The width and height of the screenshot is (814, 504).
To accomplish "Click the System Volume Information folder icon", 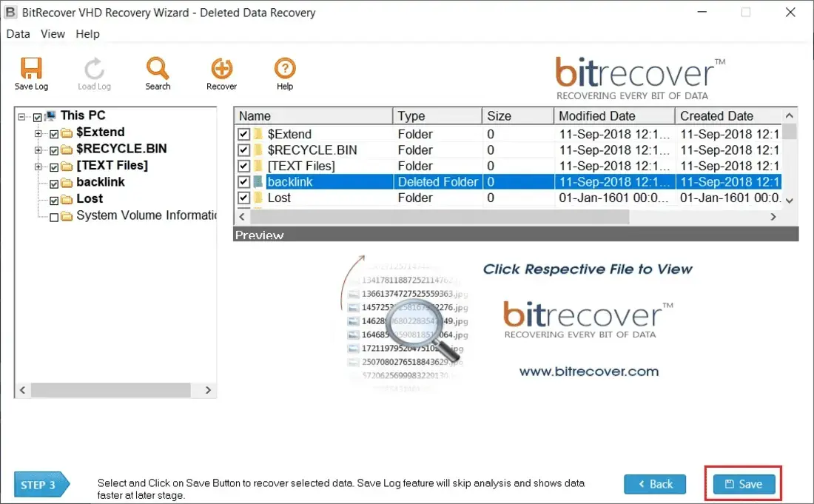I will point(67,216).
